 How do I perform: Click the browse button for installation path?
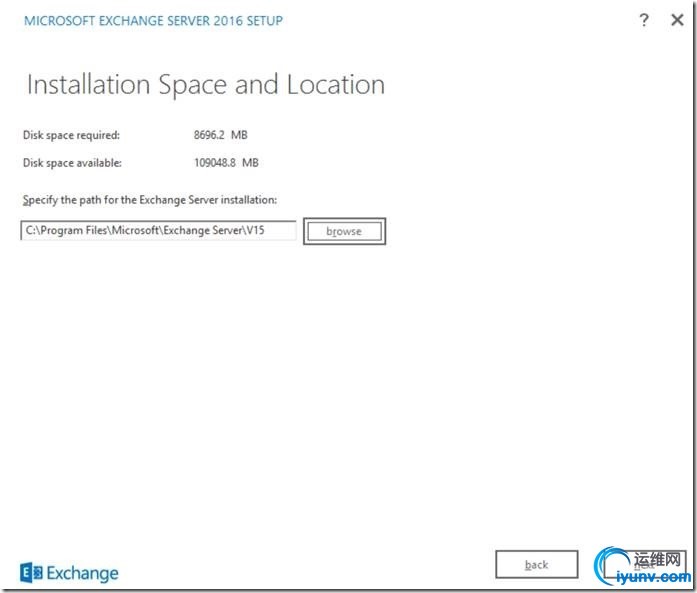tap(344, 231)
